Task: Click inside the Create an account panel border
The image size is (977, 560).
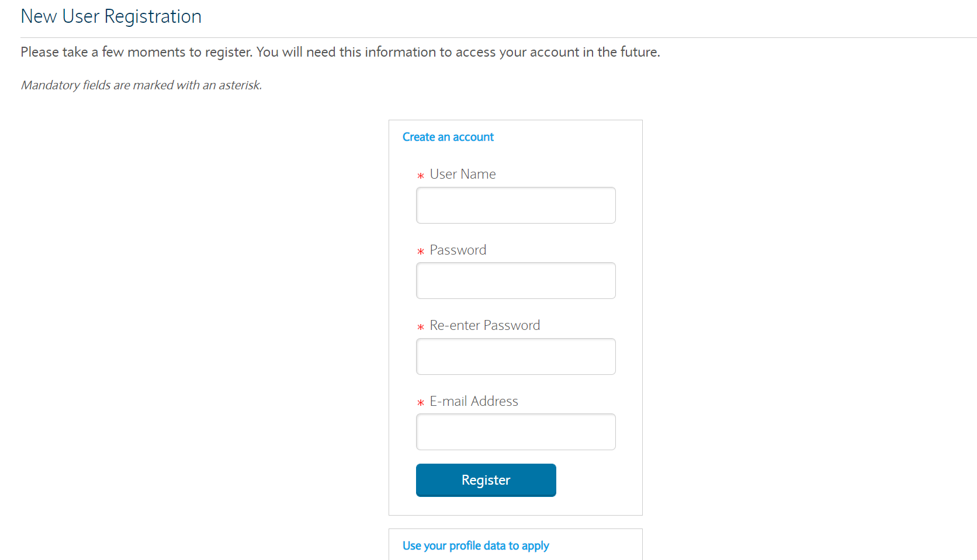Action: click(515, 318)
